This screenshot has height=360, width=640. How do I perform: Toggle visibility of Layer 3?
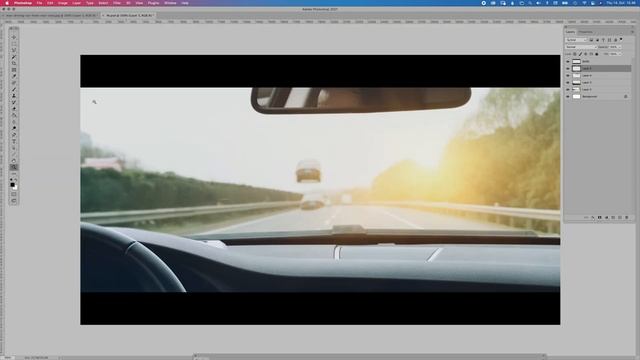[568, 82]
